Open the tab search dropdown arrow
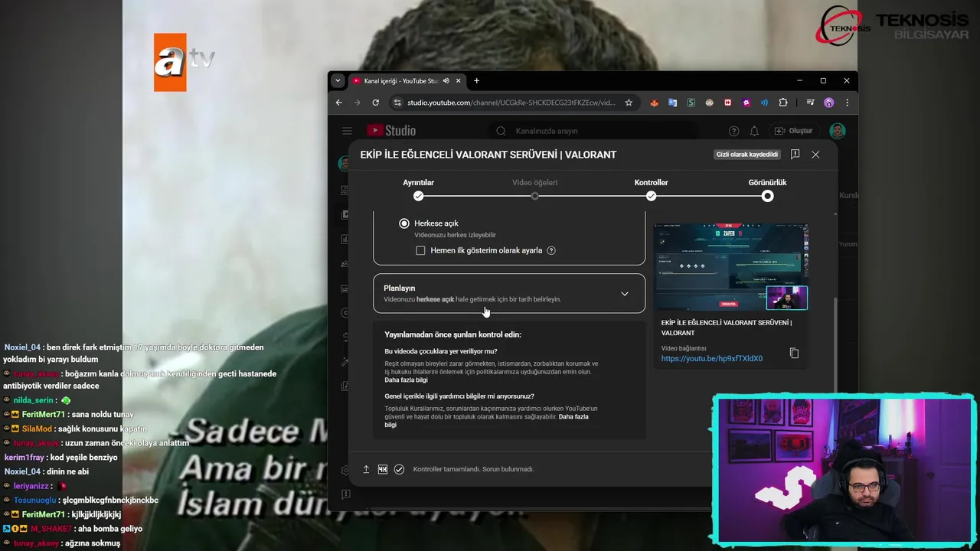980x551 pixels. (x=338, y=80)
